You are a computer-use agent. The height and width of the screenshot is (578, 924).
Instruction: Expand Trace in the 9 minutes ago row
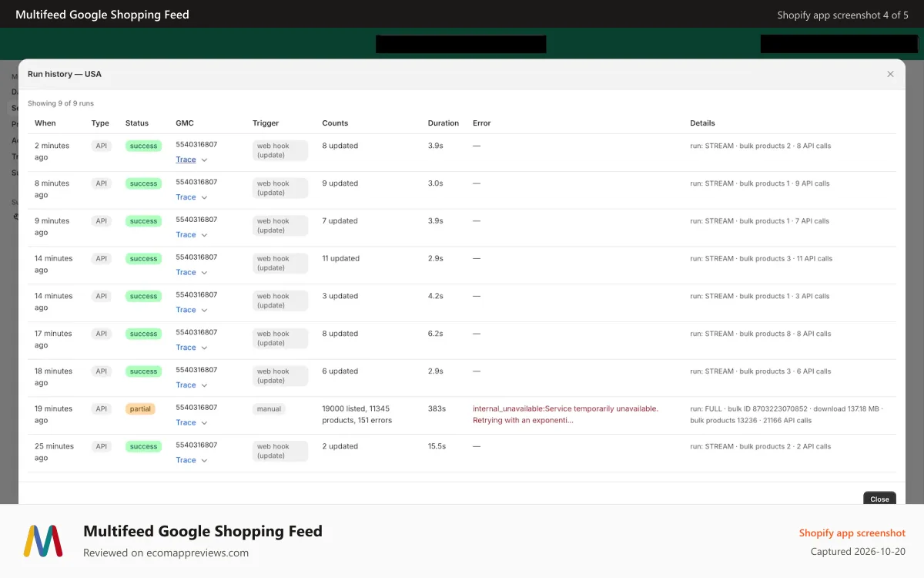coord(192,235)
